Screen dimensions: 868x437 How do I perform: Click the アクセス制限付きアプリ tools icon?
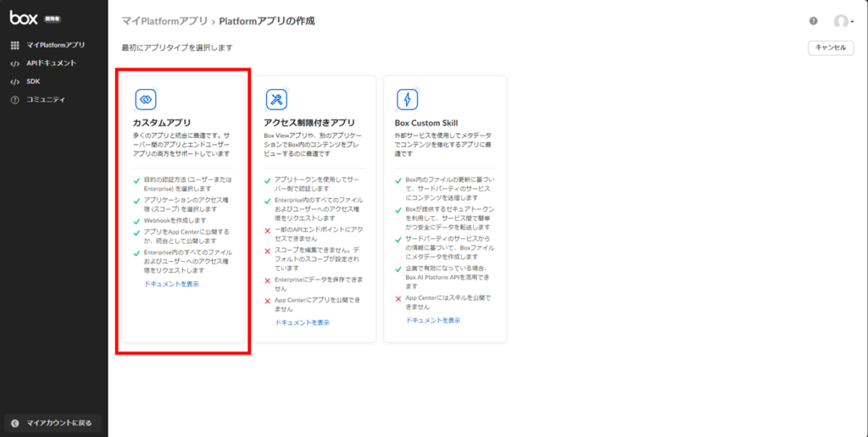point(276,100)
